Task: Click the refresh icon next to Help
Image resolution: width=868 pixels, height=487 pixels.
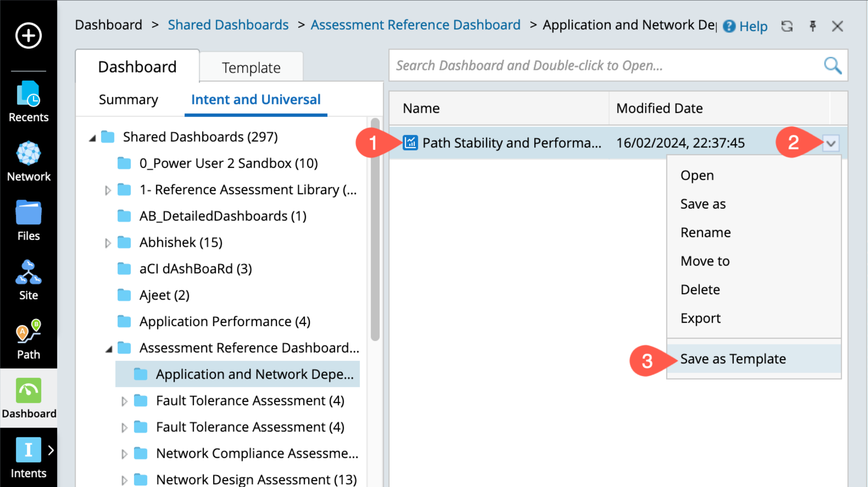Action: click(x=787, y=26)
